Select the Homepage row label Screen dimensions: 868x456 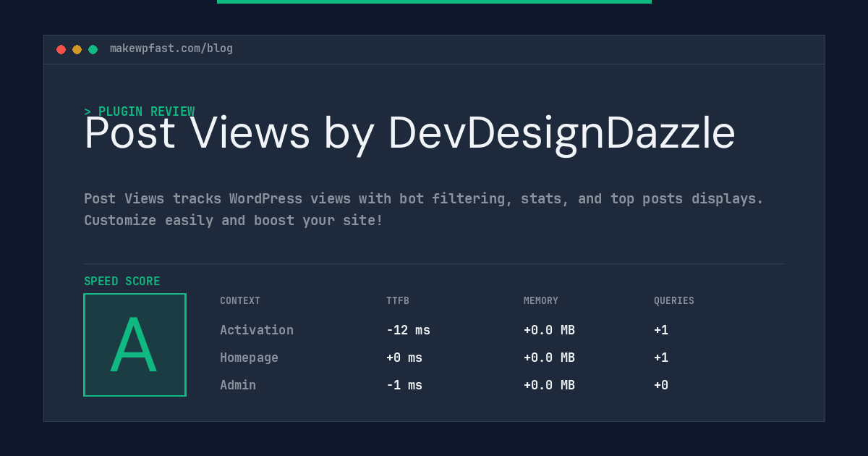coord(249,358)
